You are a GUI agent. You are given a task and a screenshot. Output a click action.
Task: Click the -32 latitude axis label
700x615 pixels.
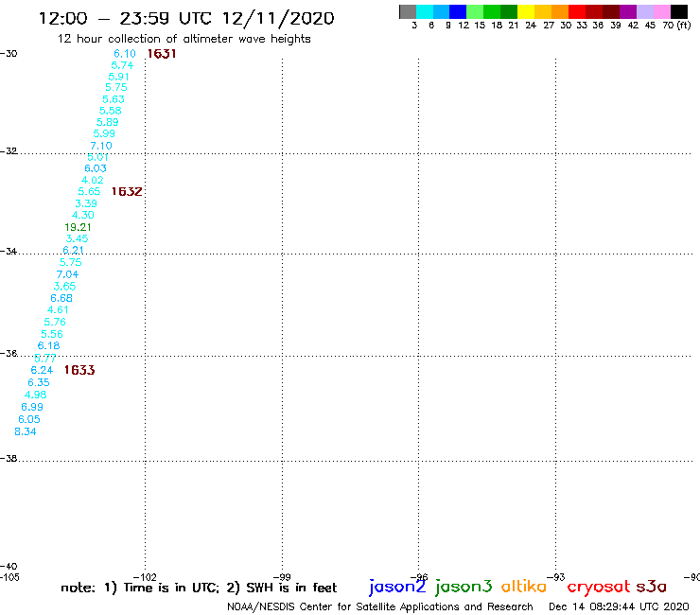[9, 151]
